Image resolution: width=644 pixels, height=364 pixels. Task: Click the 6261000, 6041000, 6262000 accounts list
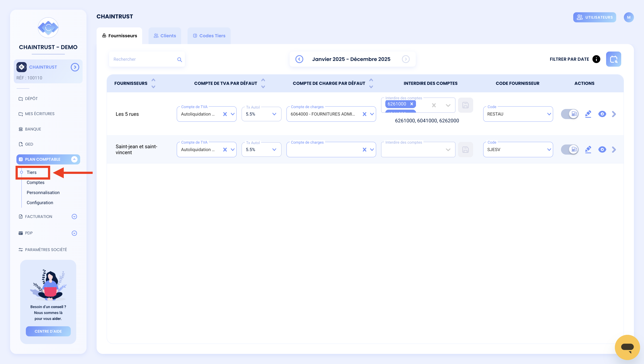point(427,121)
